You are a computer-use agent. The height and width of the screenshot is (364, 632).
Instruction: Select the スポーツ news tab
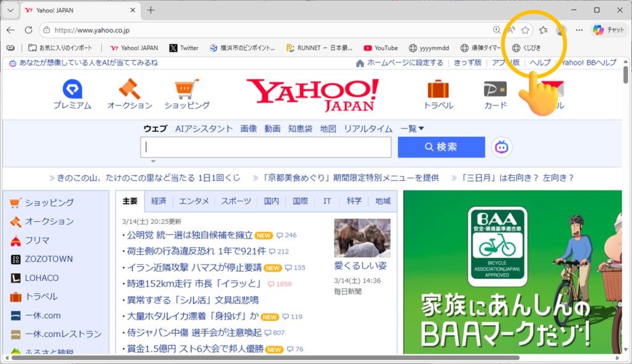coord(236,201)
